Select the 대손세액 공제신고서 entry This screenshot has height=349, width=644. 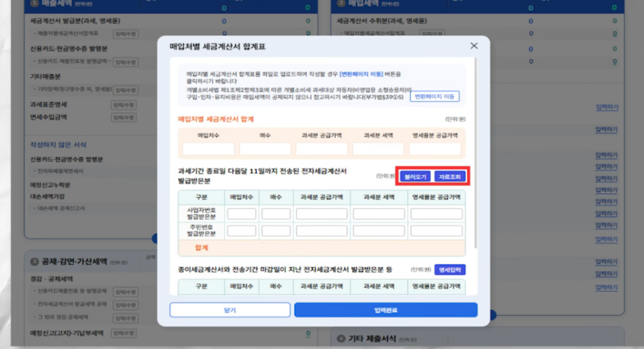point(61,208)
